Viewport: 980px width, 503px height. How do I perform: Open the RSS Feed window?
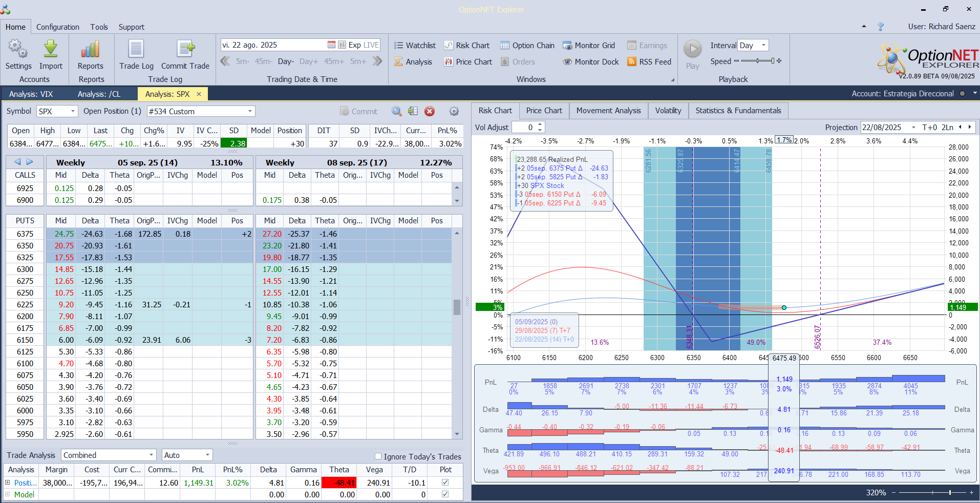click(x=649, y=62)
